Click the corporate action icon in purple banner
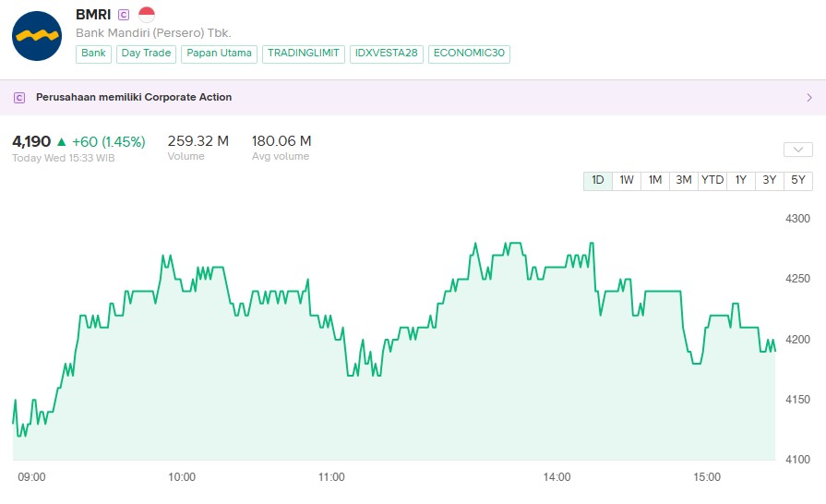The height and width of the screenshot is (504, 826). 19,98
